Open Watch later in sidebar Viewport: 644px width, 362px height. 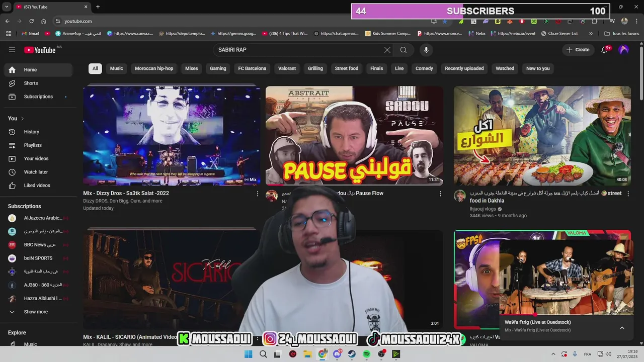click(x=38, y=172)
